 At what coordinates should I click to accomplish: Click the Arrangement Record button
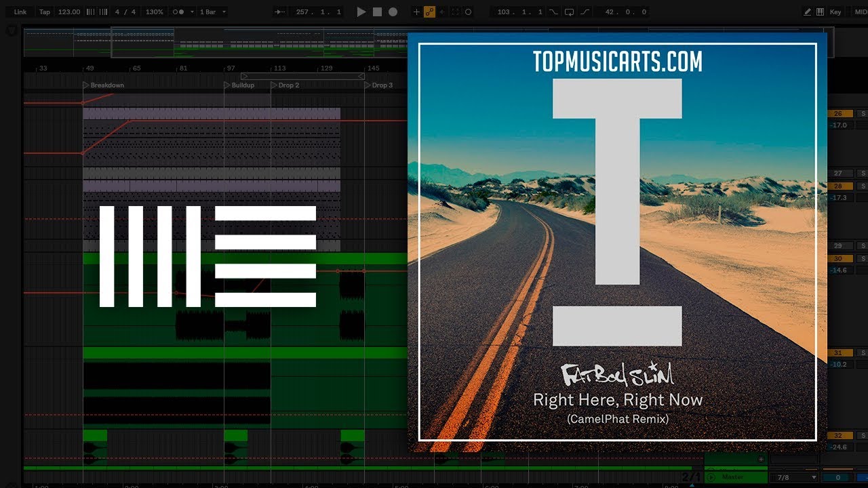click(393, 12)
